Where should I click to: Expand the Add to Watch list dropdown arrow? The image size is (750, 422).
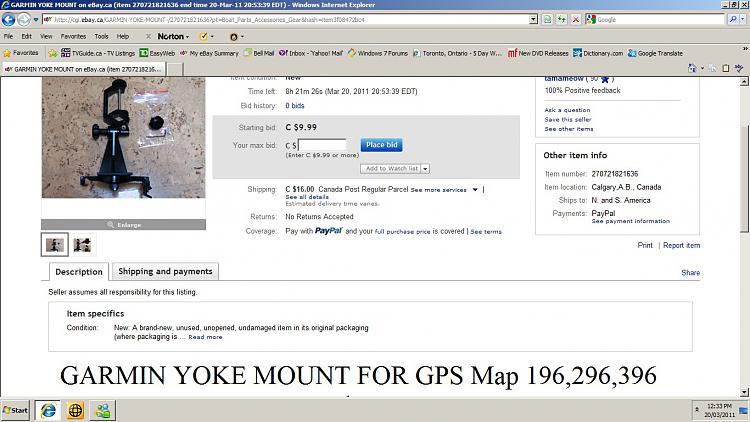[425, 168]
